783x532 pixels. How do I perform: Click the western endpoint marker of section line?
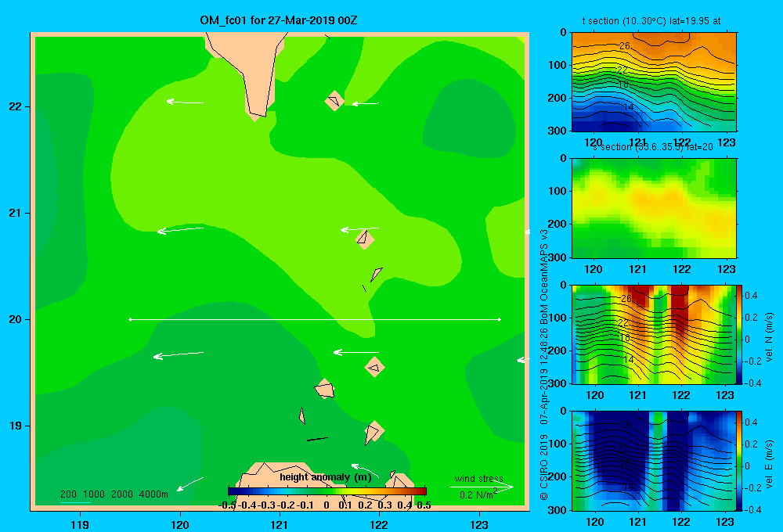(130, 319)
